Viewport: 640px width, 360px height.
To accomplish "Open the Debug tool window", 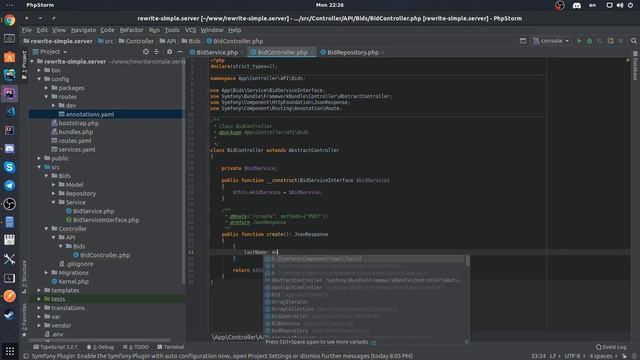I will pos(100,347).
